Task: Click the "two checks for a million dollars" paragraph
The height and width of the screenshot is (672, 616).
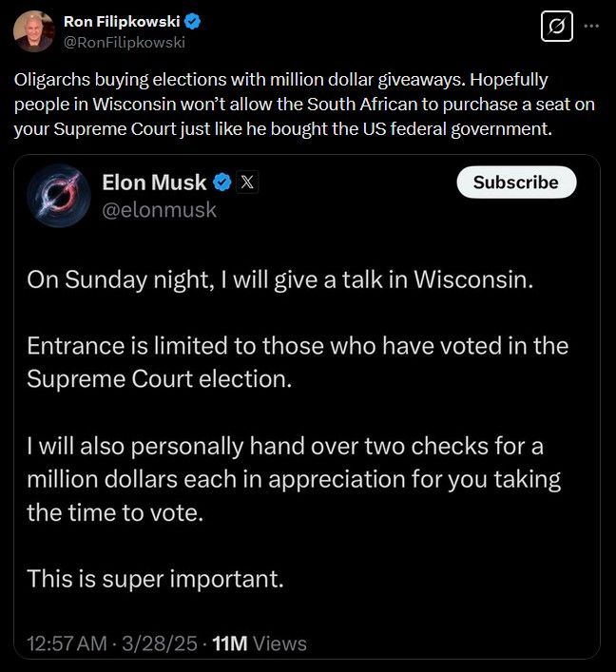Action: tap(293, 478)
